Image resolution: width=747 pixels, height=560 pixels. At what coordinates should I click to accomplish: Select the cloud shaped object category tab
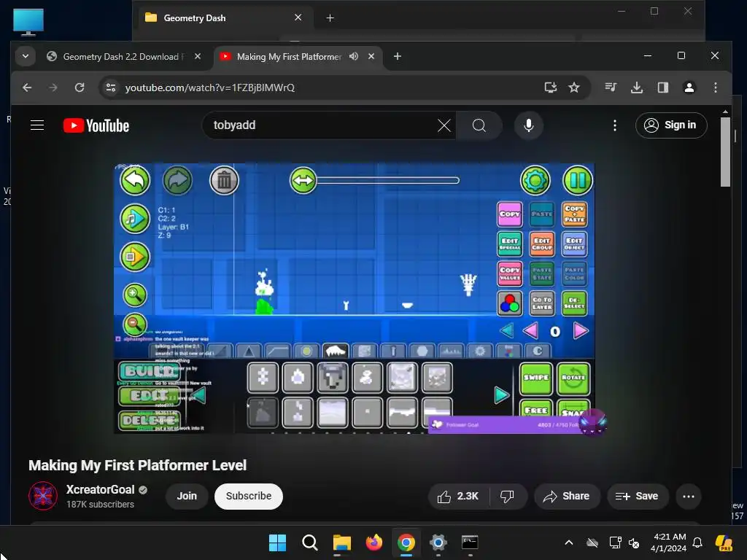pos(336,351)
